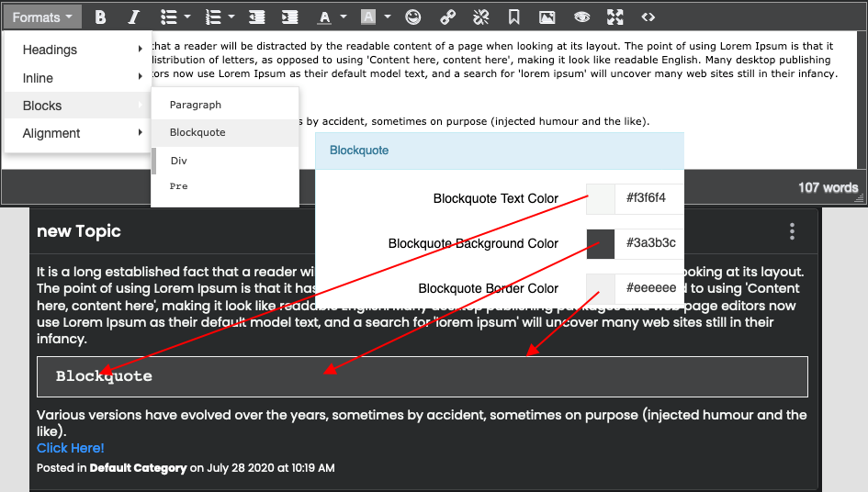This screenshot has height=492, width=868.
Task: Insert a numbered list
Action: pyautogui.click(x=213, y=17)
